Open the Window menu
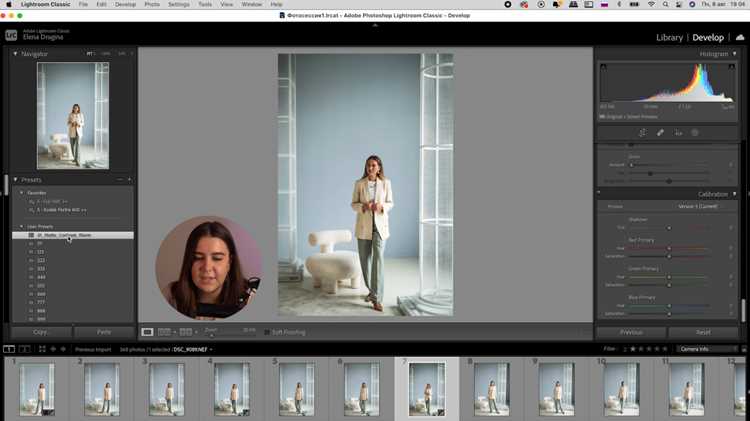The height and width of the screenshot is (421, 750). 252,4
